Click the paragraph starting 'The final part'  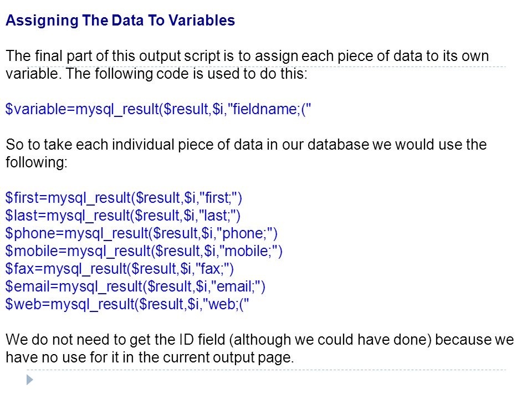pos(247,65)
